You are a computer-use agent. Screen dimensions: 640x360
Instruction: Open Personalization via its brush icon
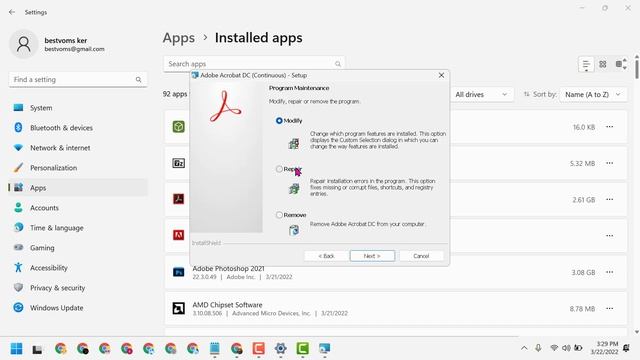[x=18, y=168]
